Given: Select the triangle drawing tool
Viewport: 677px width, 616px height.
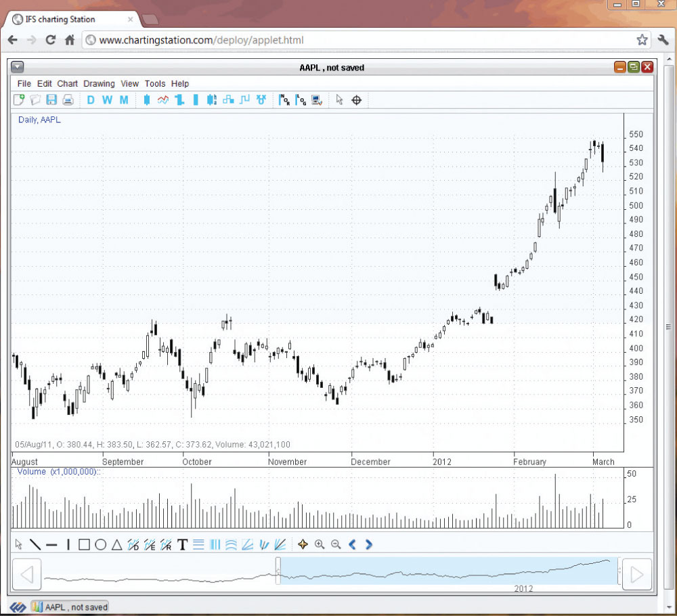Looking at the screenshot, I should (x=116, y=544).
